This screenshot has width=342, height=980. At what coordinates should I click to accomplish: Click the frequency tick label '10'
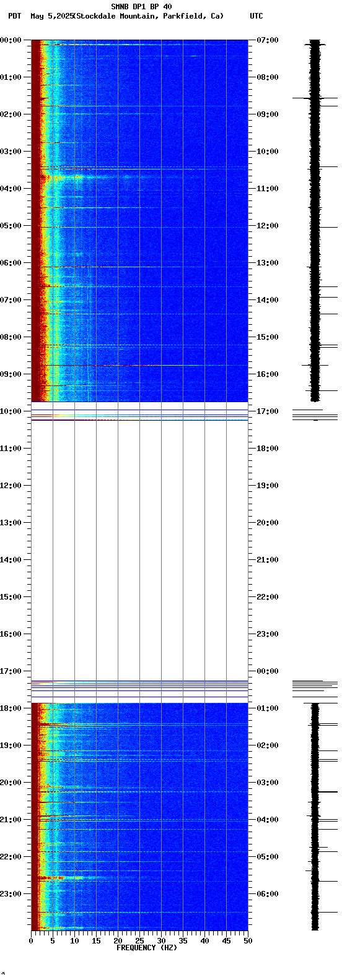click(74, 941)
